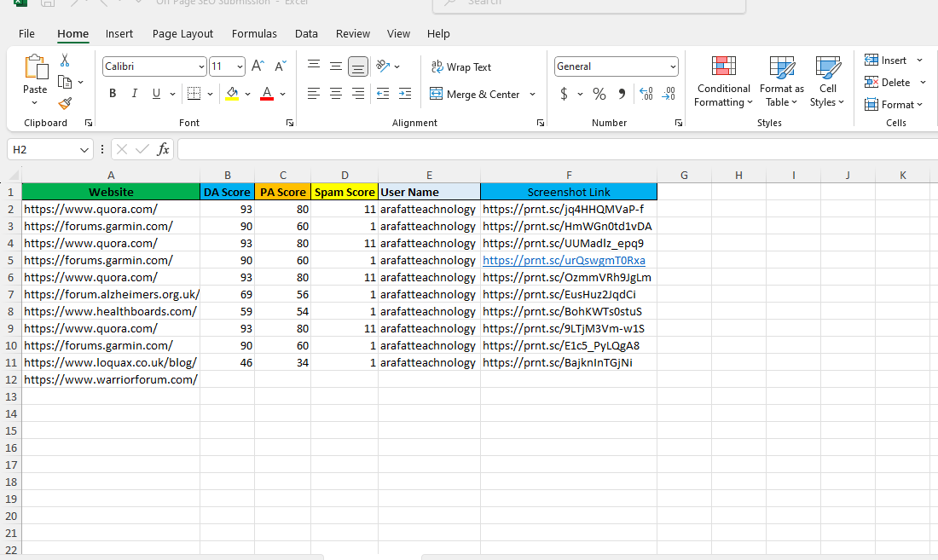
Task: Click the Align Right icon
Action: [x=358, y=93]
